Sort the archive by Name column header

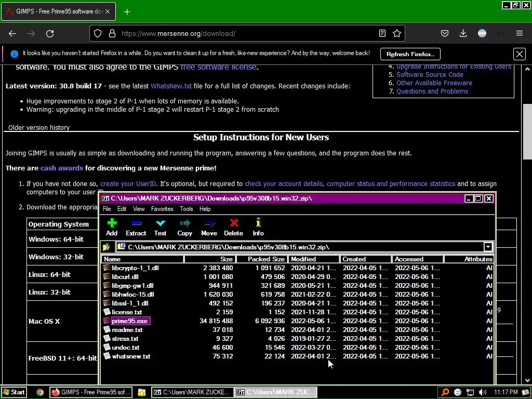tap(142, 259)
